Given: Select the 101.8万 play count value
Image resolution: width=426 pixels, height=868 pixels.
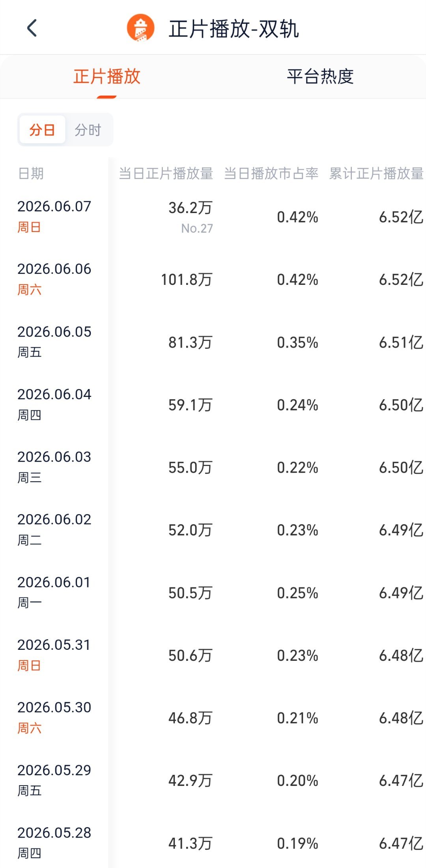Looking at the screenshot, I should (187, 280).
